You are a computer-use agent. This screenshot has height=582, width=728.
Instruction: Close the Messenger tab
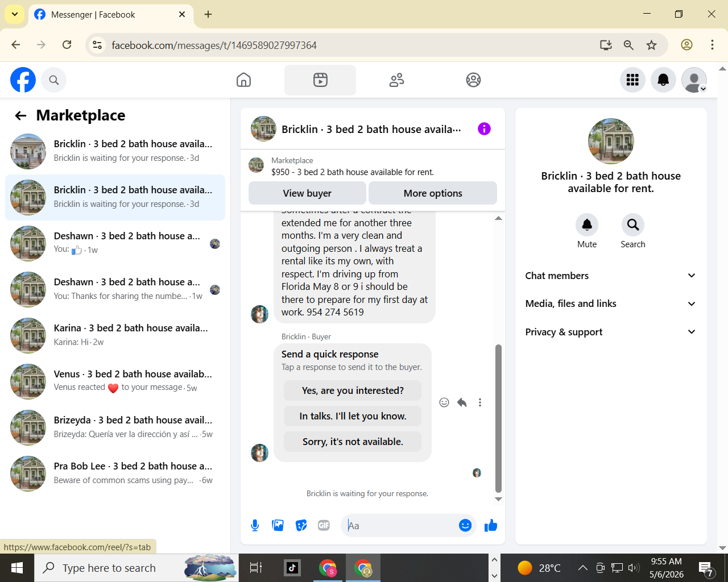tap(182, 14)
